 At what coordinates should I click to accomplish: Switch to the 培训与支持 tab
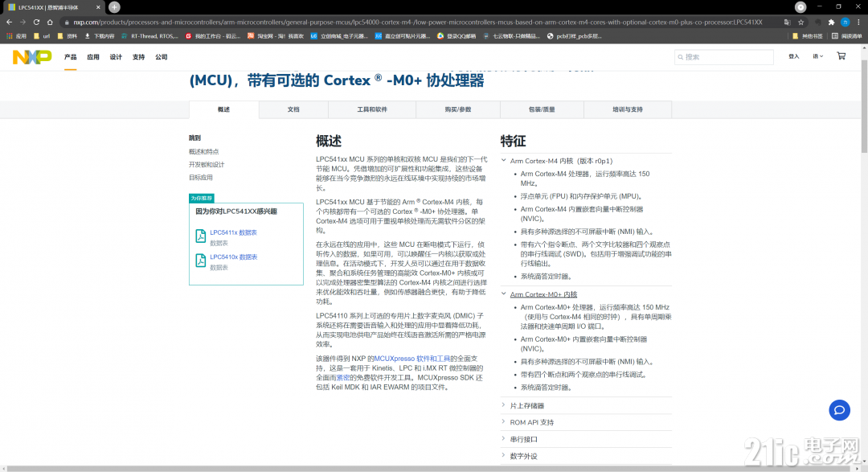pos(628,109)
